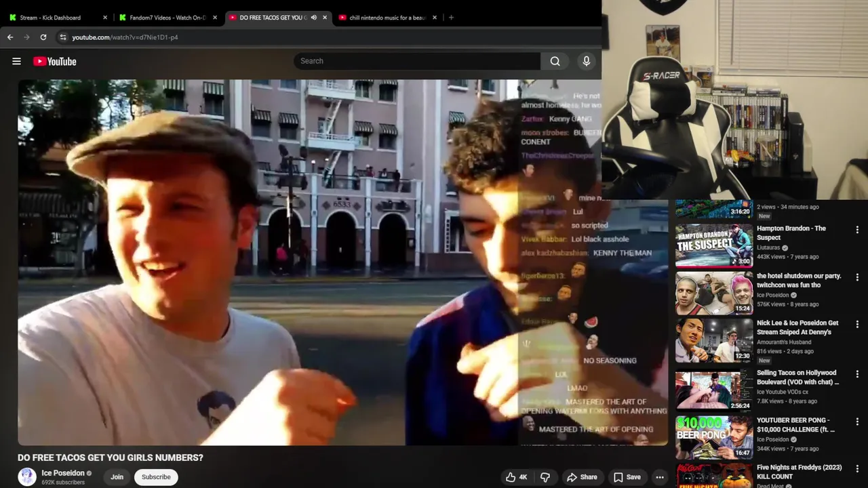The height and width of the screenshot is (488, 868).
Task: Mute the playing tab's speaker icon
Action: point(313,18)
